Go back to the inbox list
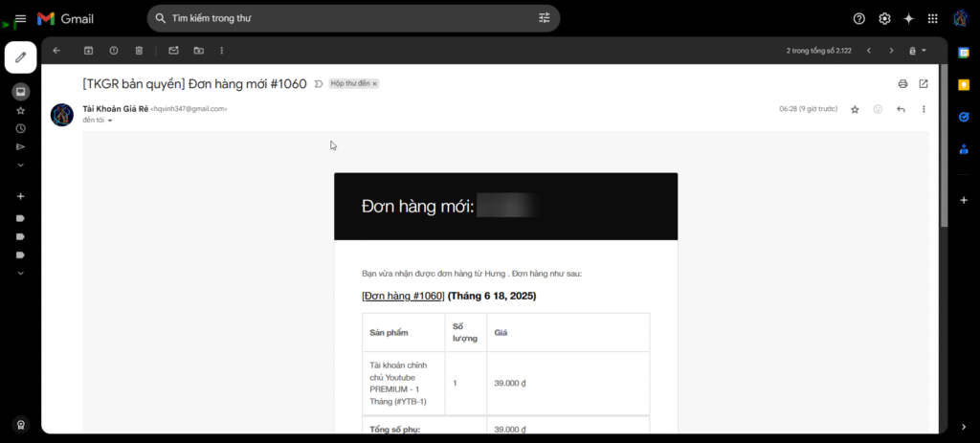The image size is (980, 443). point(56,51)
